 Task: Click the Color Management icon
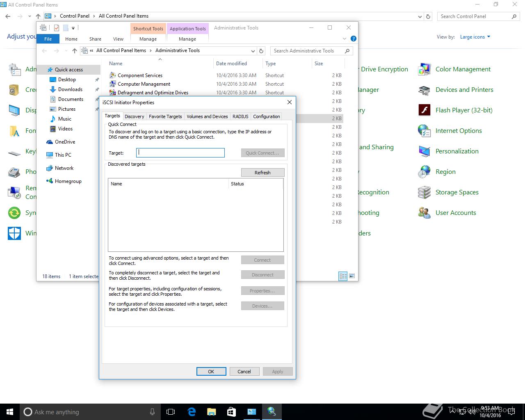click(x=424, y=69)
